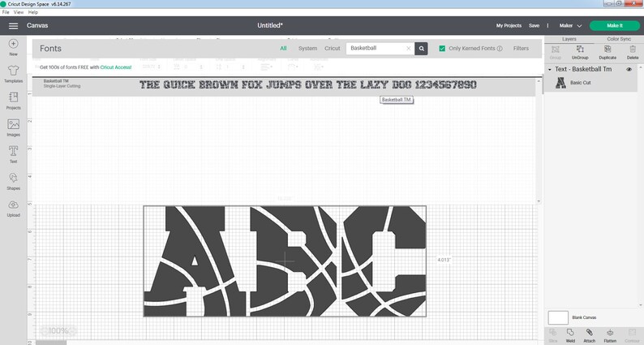Click into the font search field

pos(377,49)
